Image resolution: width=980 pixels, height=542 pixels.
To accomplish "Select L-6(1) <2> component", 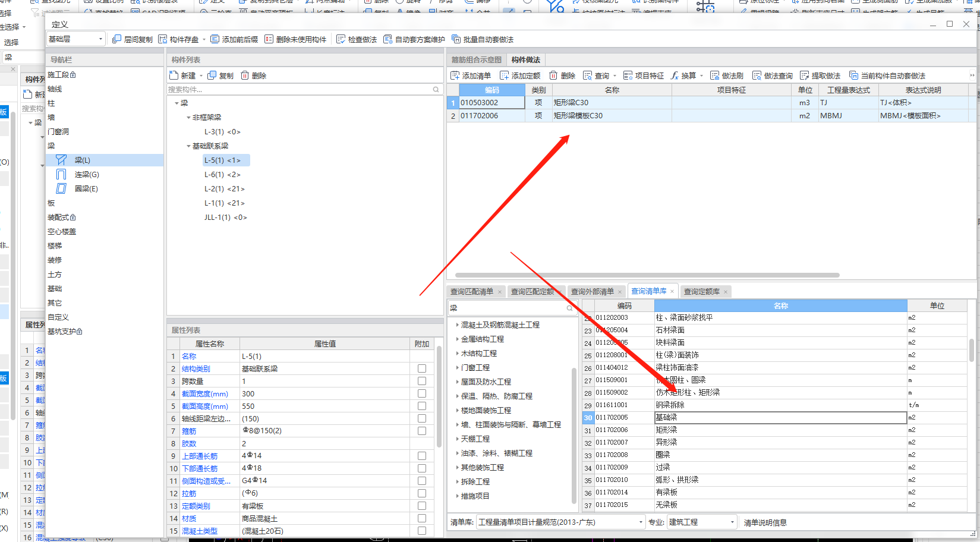I will (222, 175).
